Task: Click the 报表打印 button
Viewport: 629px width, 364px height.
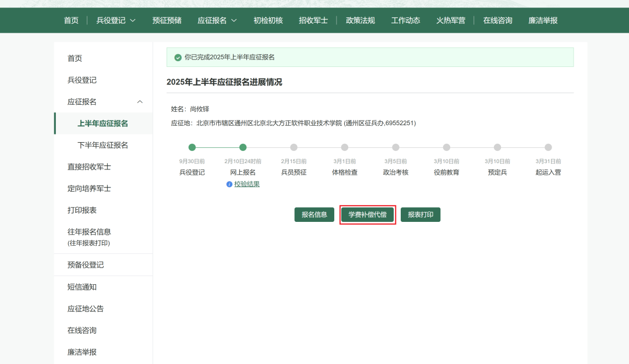Action: click(x=420, y=215)
